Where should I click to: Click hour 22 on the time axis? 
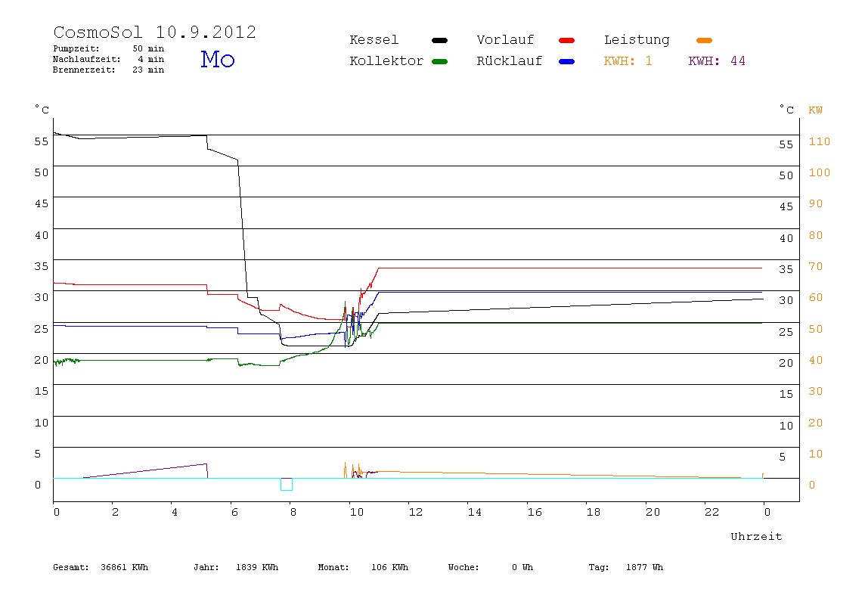[712, 512]
